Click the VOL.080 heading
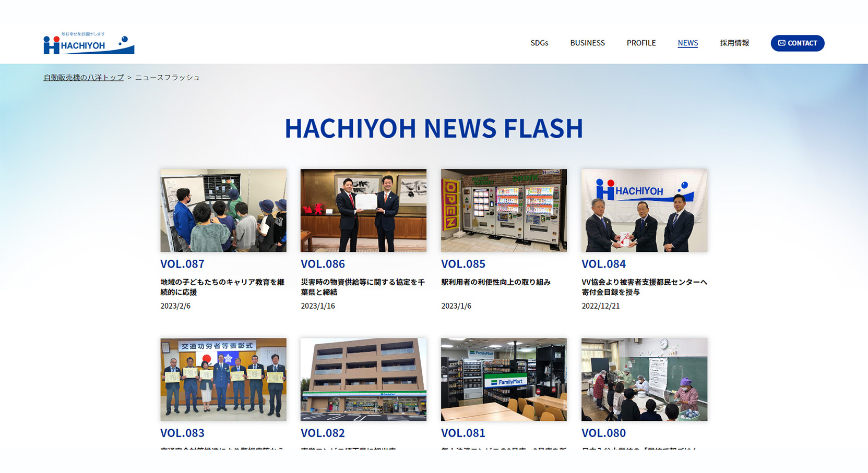868x473 pixels. (603, 433)
